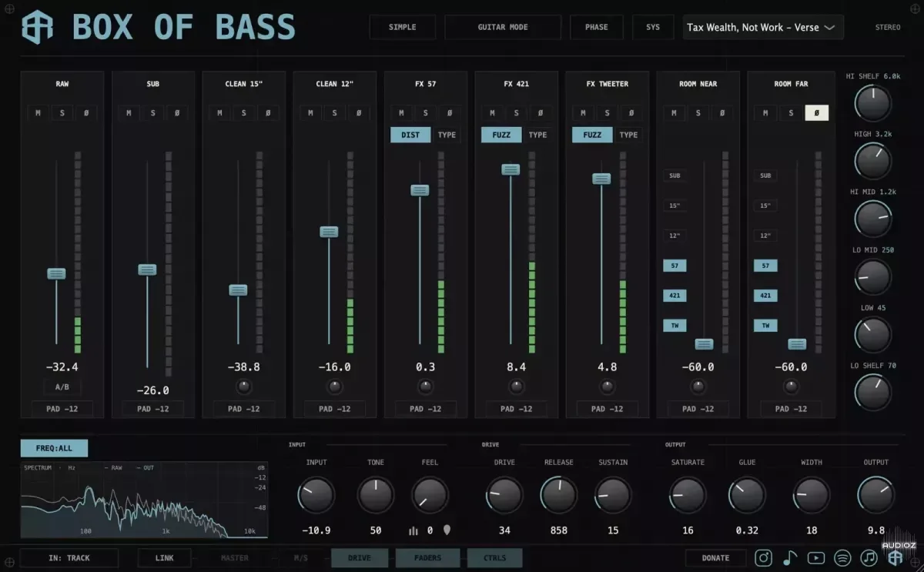
Task: Click the bars icon beside the Feel value
Action: 413,530
